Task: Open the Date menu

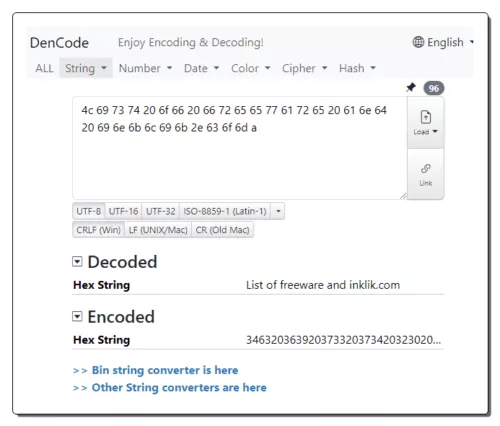Action: pos(201,68)
